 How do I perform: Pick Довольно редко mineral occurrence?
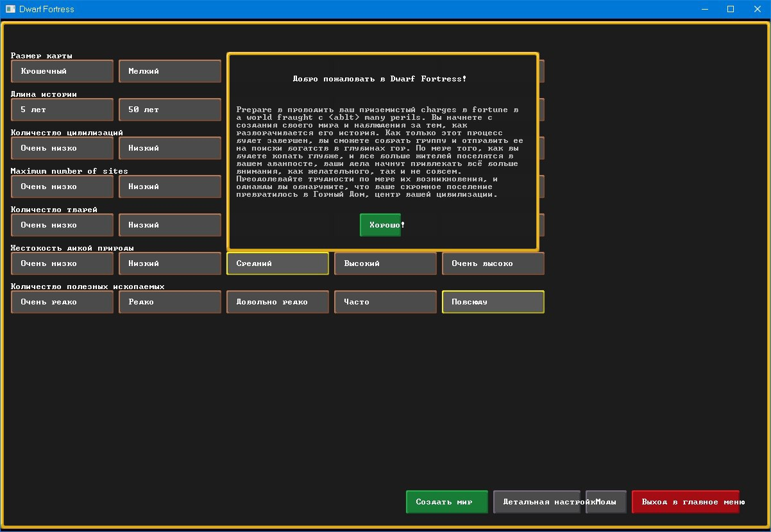pos(278,302)
